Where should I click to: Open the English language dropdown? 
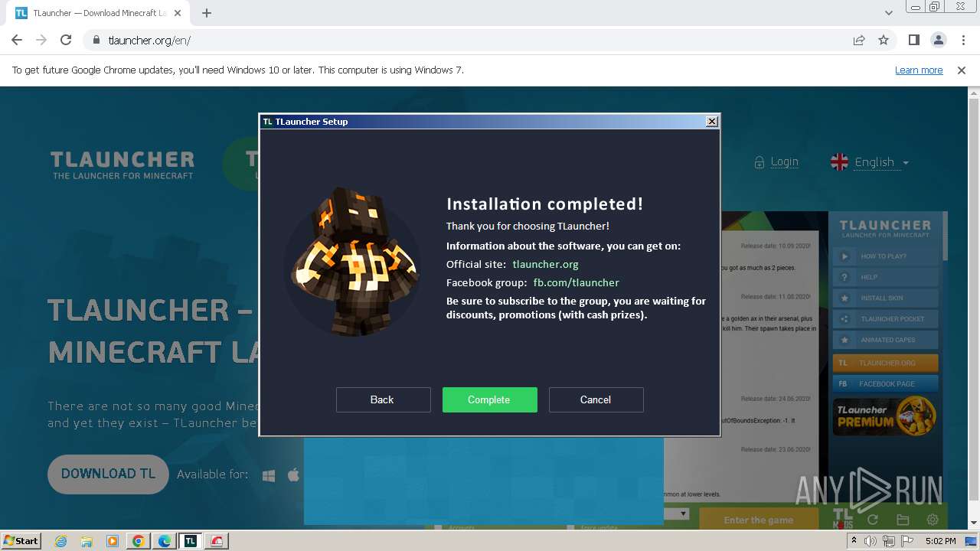(x=881, y=162)
